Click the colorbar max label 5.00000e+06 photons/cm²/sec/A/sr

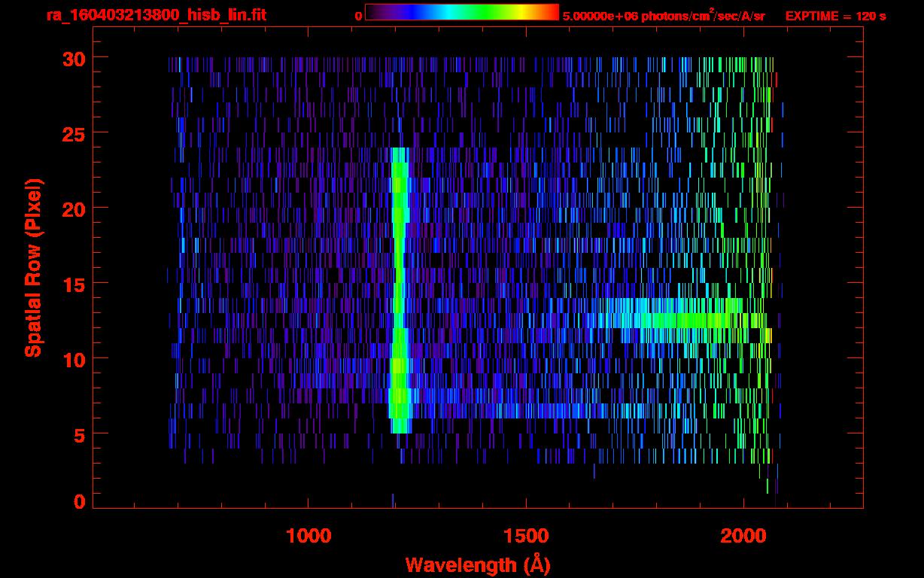pos(664,15)
